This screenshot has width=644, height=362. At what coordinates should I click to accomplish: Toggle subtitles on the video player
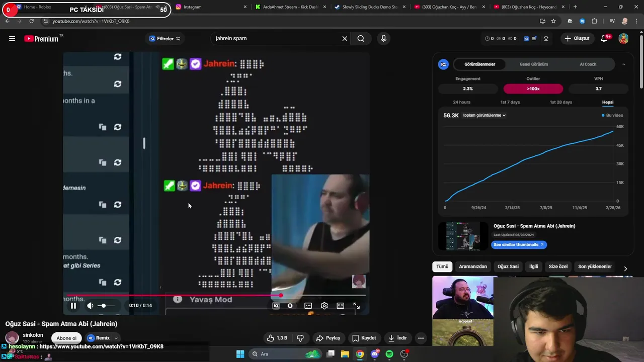click(x=308, y=305)
